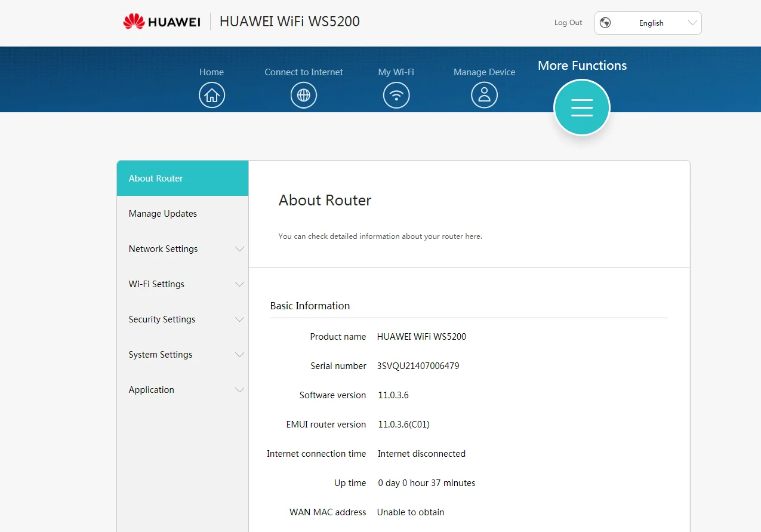Click the Internet disconnected status text
The height and width of the screenshot is (532, 761).
tap(421, 454)
